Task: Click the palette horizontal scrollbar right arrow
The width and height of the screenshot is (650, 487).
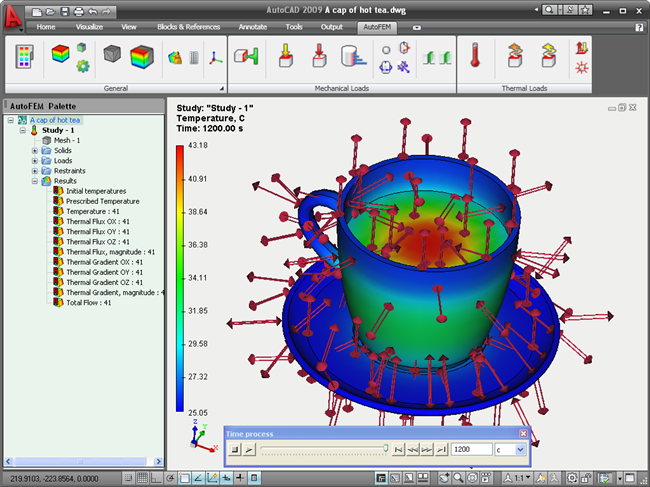Action: [x=158, y=461]
